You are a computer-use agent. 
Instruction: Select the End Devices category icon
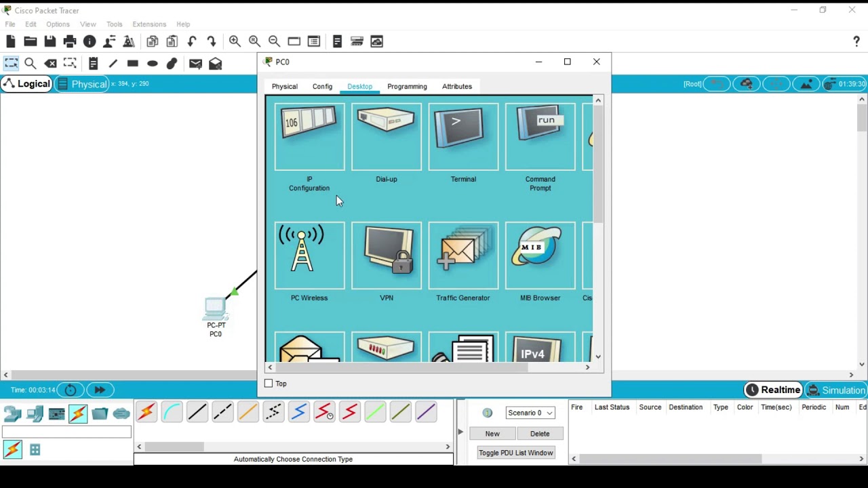[35, 413]
